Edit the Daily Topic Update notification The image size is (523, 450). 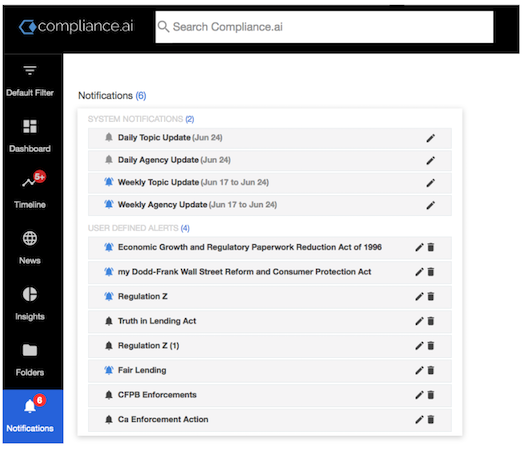(431, 138)
